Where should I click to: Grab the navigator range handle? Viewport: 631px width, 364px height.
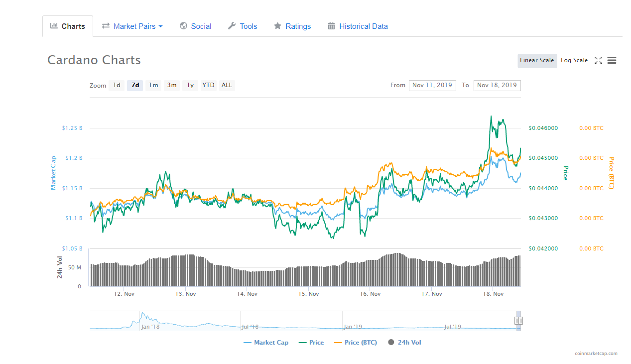(518, 321)
